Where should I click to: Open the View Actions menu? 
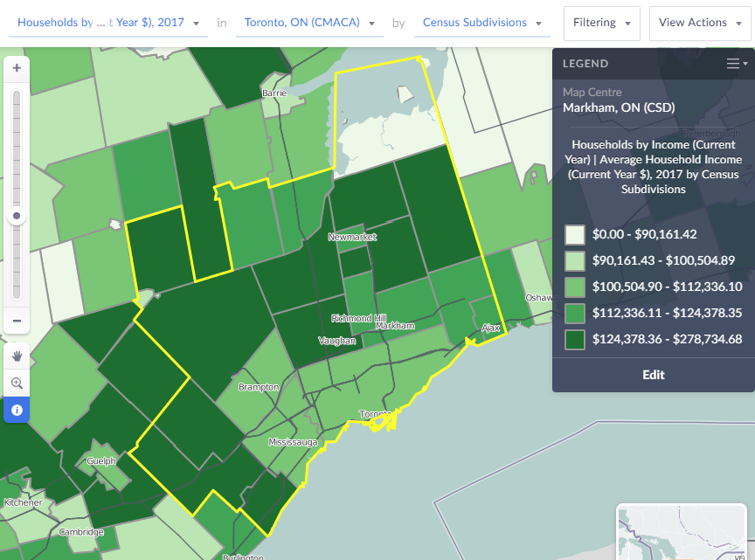[700, 23]
